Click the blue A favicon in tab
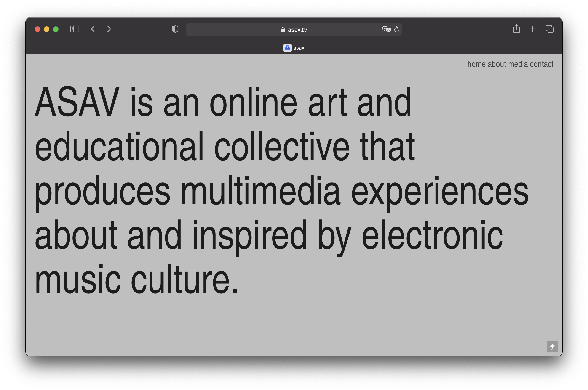This screenshot has width=588, height=390. pos(287,48)
